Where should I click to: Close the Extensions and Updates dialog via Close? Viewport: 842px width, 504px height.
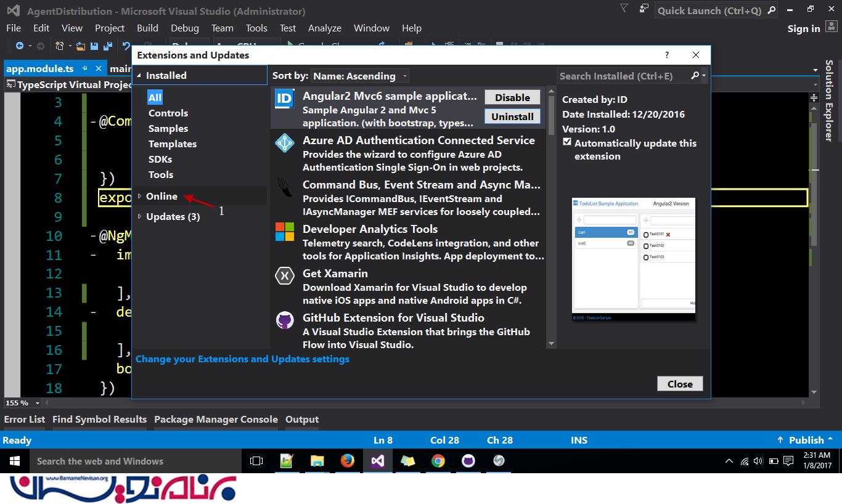pyautogui.click(x=680, y=384)
